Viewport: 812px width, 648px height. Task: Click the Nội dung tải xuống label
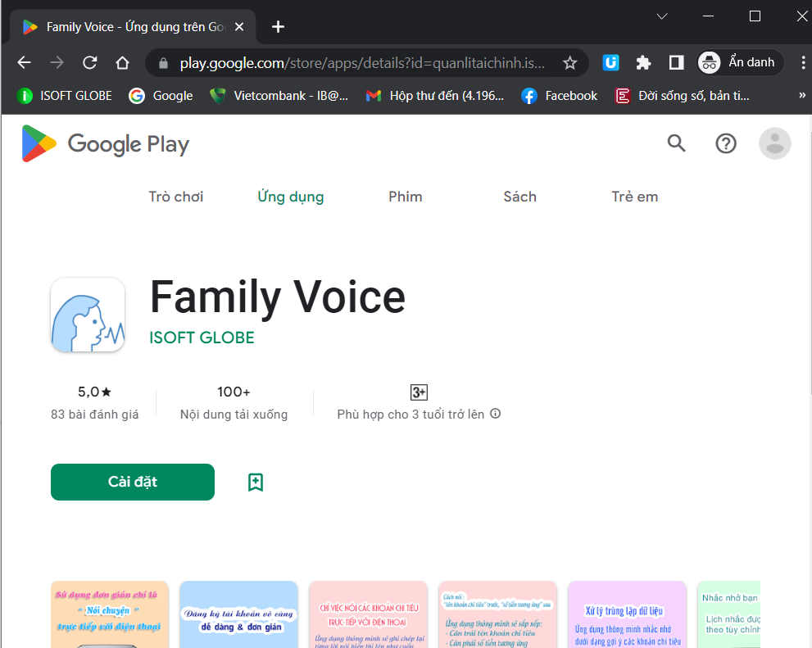click(234, 415)
